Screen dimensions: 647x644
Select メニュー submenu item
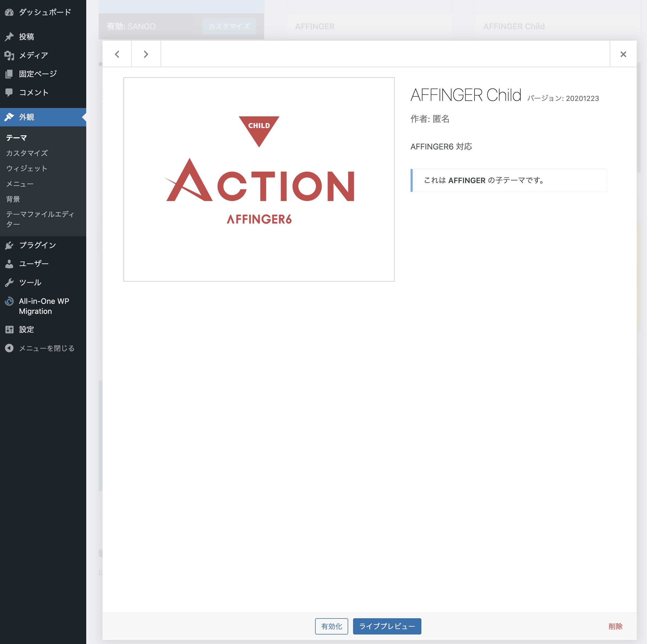pyautogui.click(x=20, y=184)
